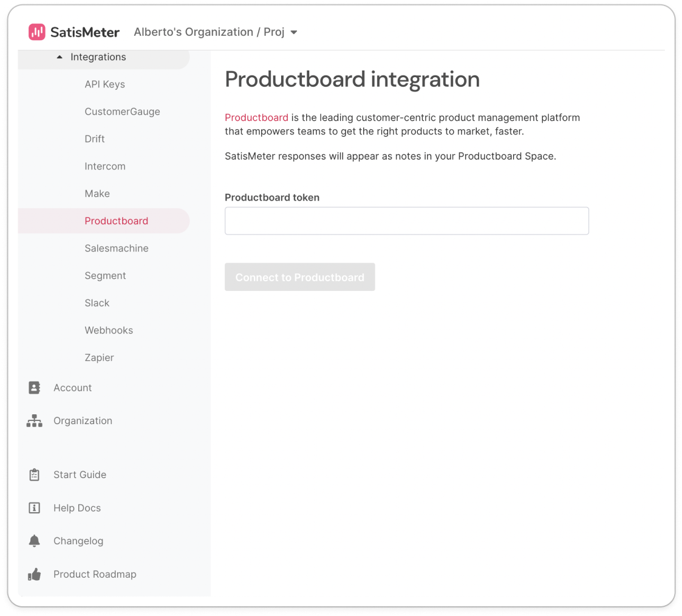Click Connect to Productboard button

(x=299, y=277)
